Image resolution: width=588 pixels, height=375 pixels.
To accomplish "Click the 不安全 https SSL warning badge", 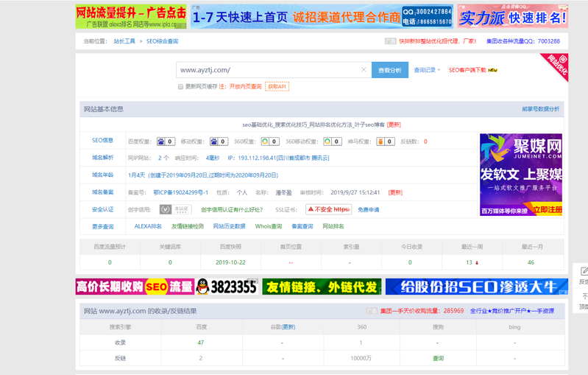I will tap(329, 209).
